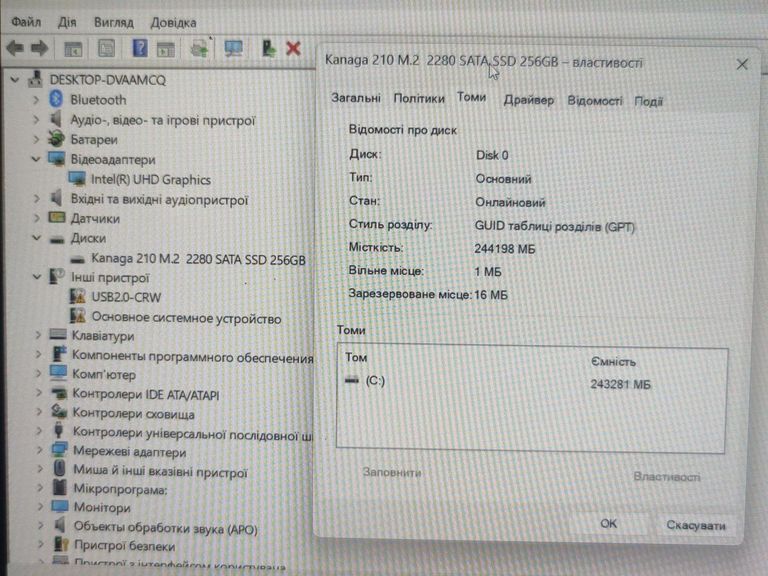Click the Основное системное устройство warning icon
The height and width of the screenshot is (576, 768).
(77, 316)
